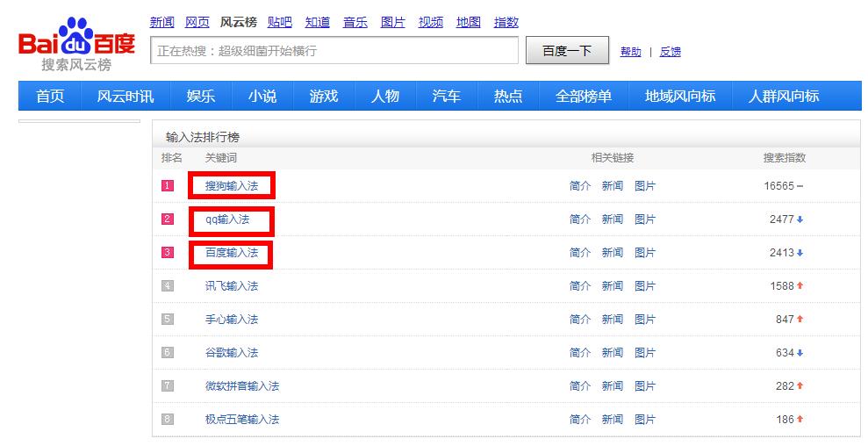Viewport: 868px width, 446px height.
Task: Click rank badge 2 for qq输入法
Action: [x=168, y=219]
